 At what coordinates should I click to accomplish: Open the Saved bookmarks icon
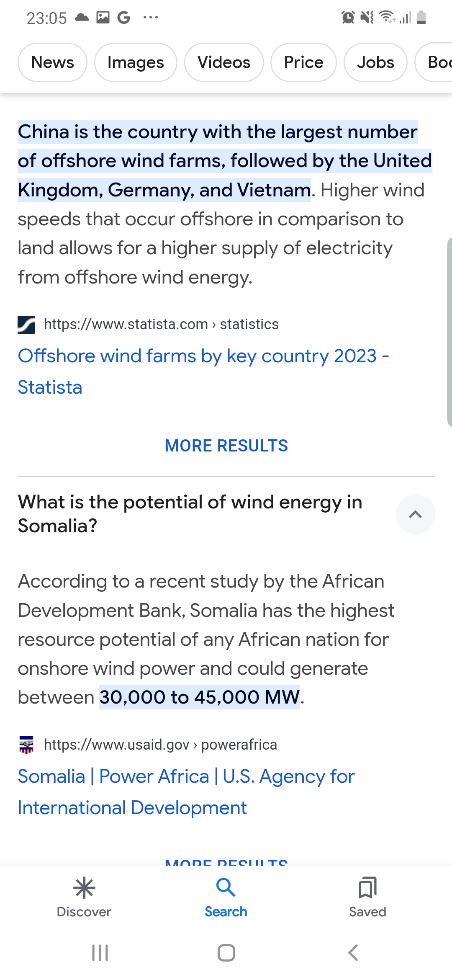point(367,887)
